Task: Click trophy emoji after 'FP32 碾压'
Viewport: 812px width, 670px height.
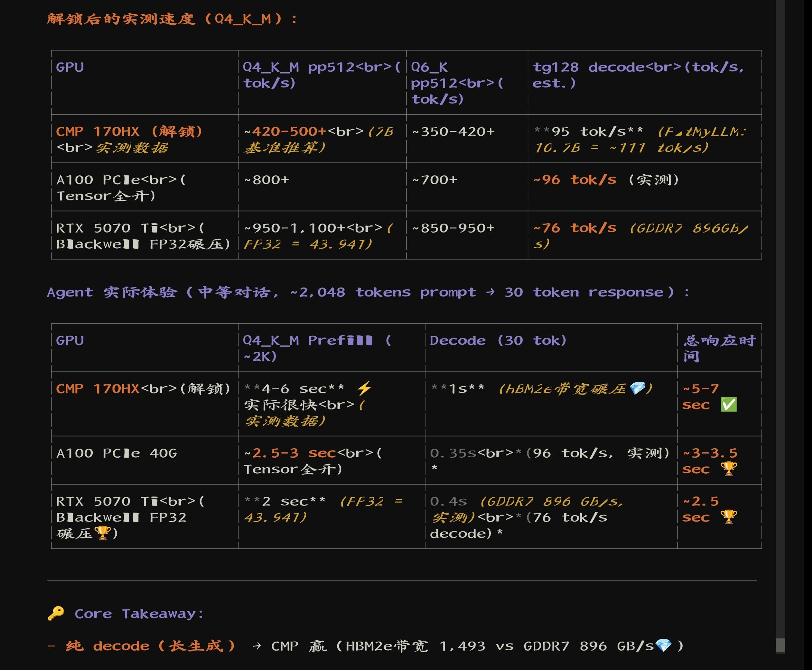Action: click(102, 533)
